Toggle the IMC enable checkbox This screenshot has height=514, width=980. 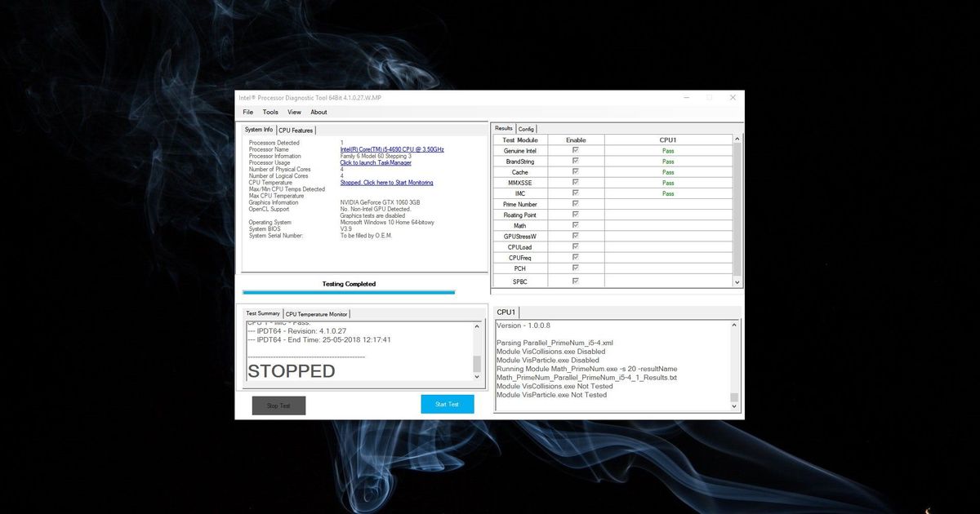[576, 193]
